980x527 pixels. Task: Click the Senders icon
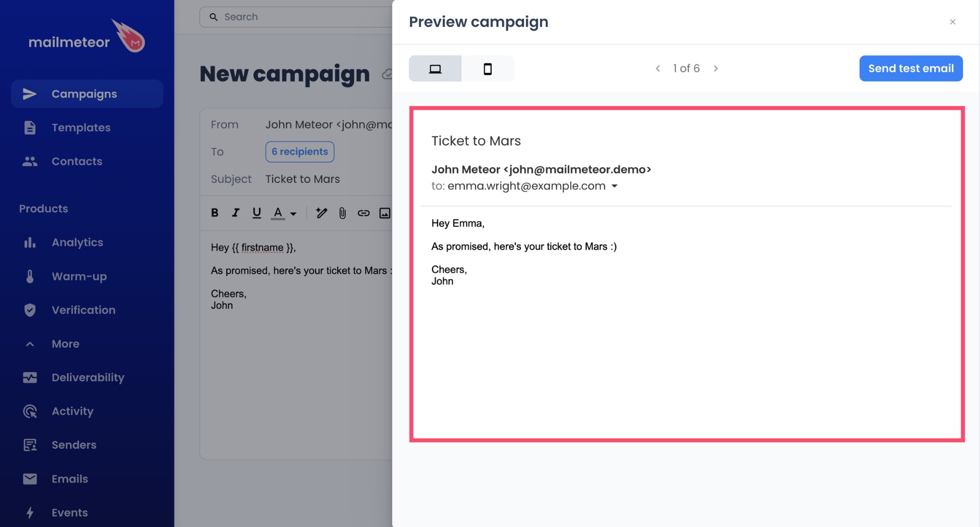[30, 445]
